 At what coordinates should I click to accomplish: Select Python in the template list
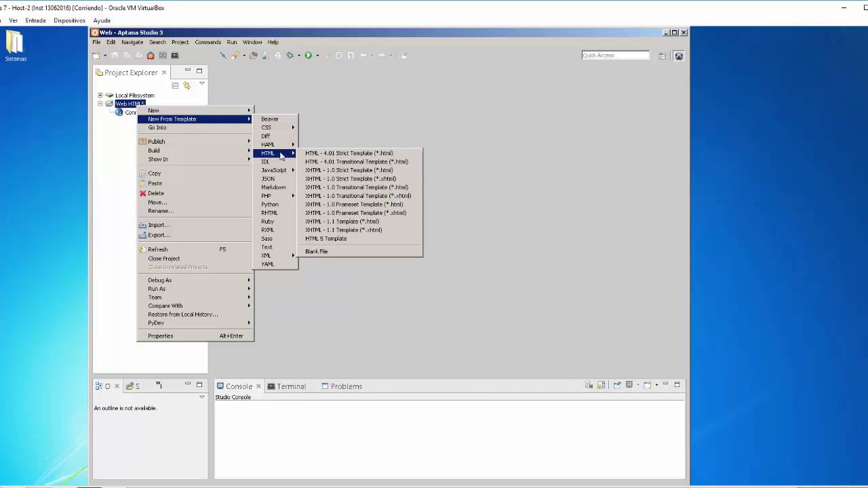(x=276, y=204)
